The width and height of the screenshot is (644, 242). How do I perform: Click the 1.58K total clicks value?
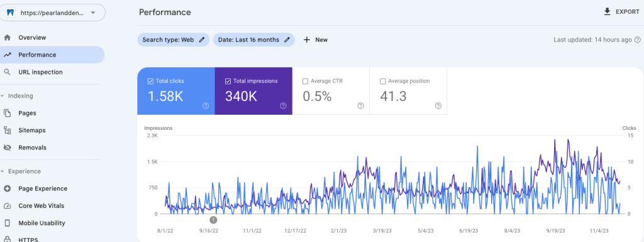(165, 96)
